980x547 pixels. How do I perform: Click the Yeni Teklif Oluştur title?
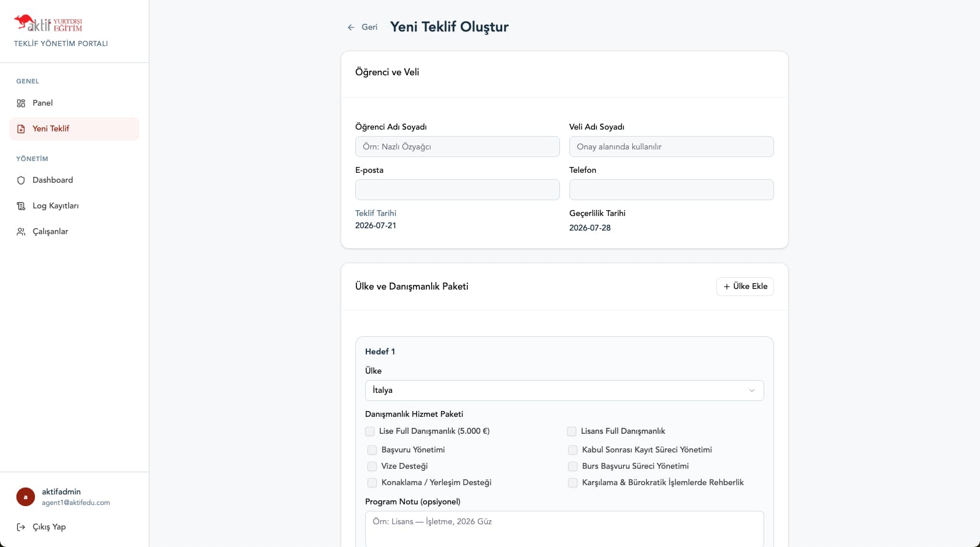449,27
